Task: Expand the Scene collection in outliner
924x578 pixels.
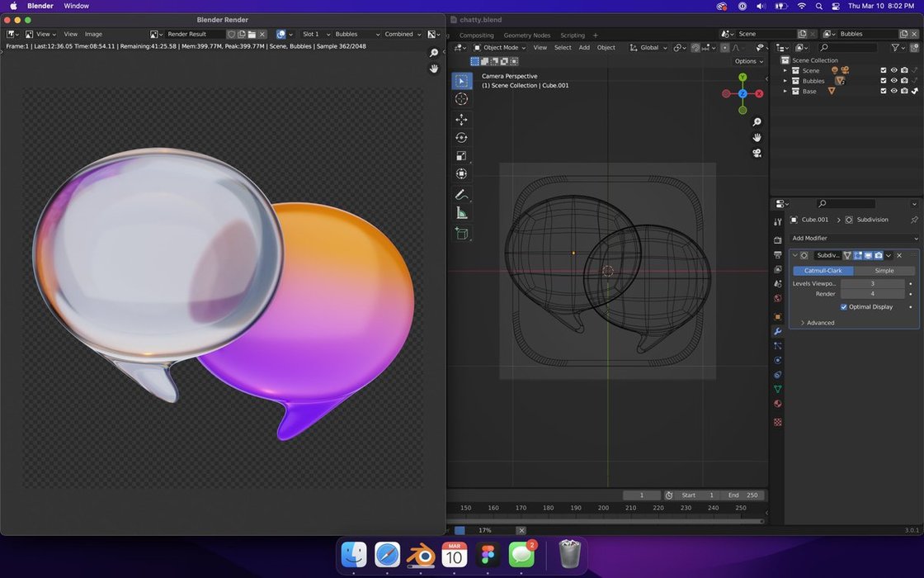Action: [x=785, y=70]
